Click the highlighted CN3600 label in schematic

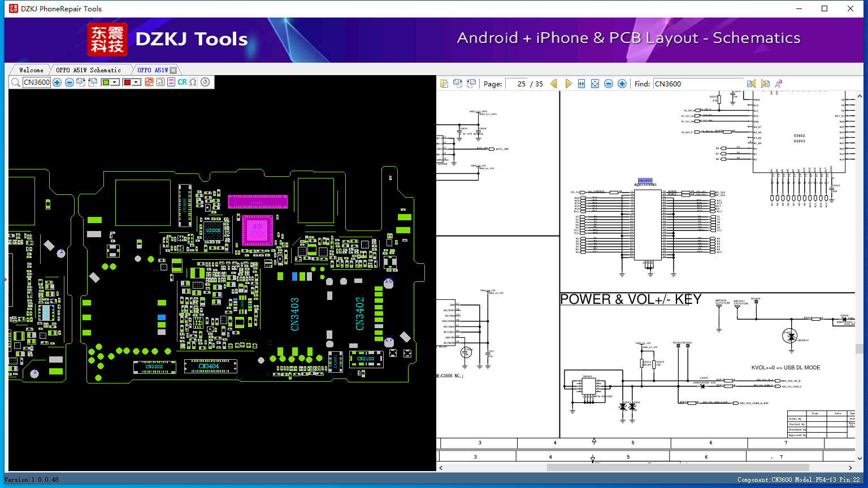(x=645, y=181)
